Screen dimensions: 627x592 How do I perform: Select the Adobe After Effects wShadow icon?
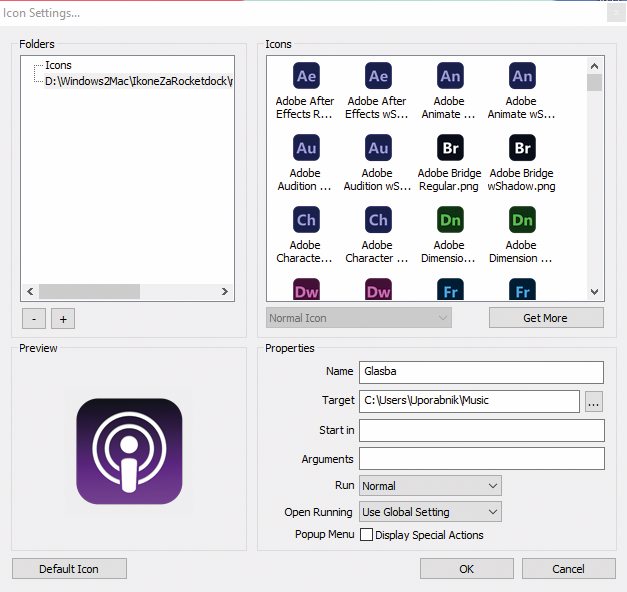point(378,76)
